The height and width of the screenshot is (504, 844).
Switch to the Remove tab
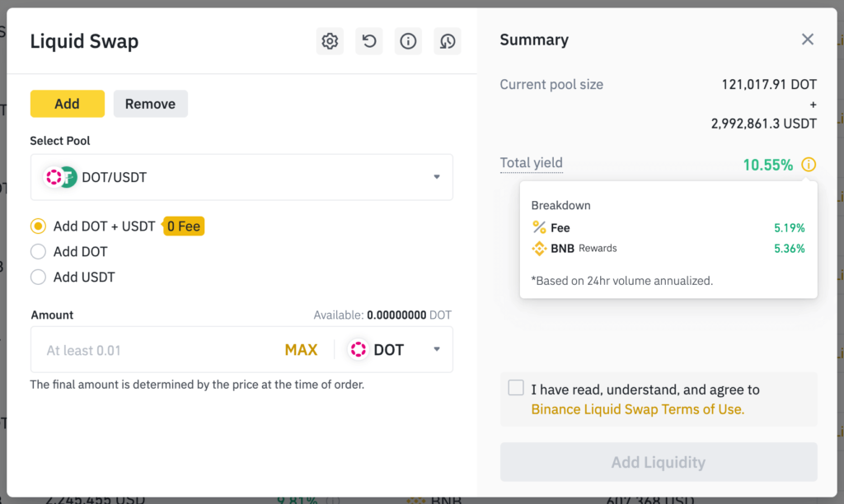tap(150, 103)
